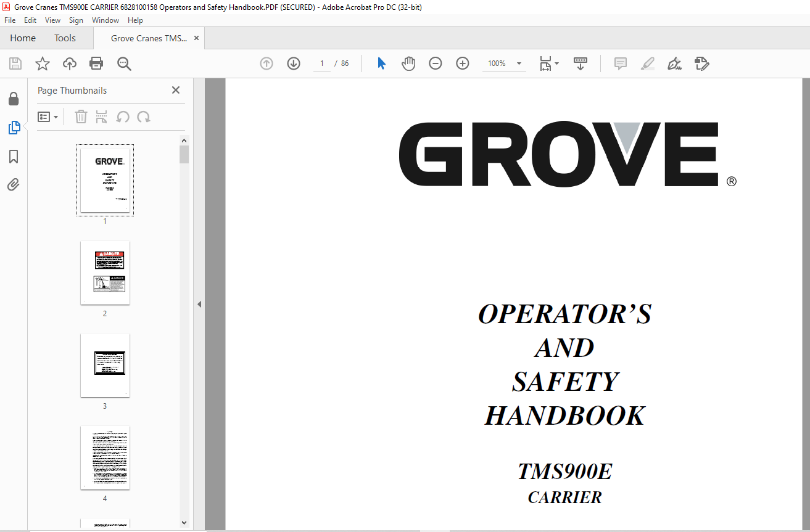Screen dimensions: 810x532
Task: Open the Window menu
Action: click(105, 20)
